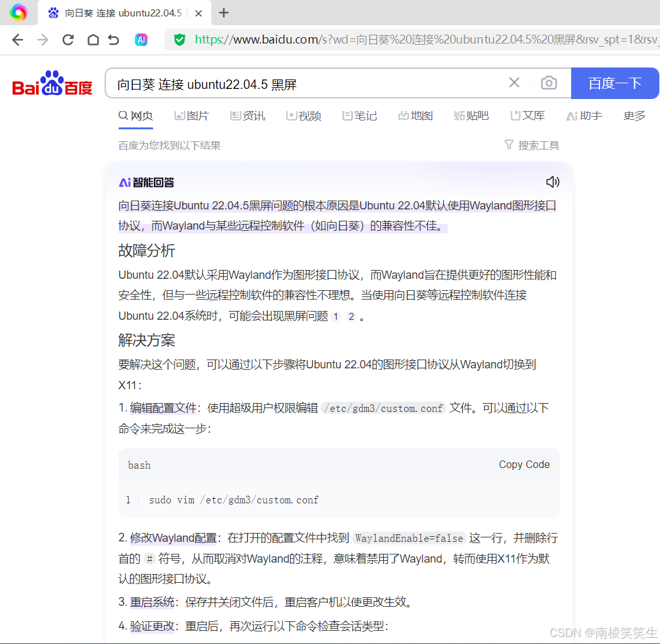Click the green security shield icon
The image size is (660, 644).
pyautogui.click(x=179, y=40)
